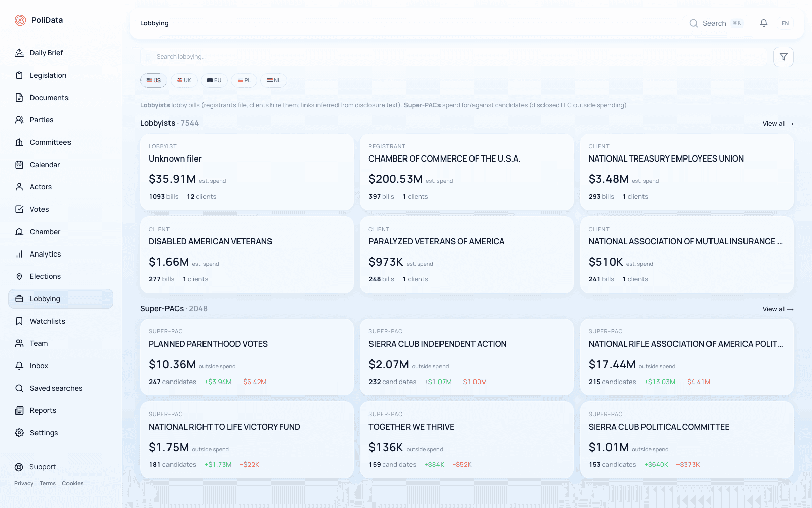Open National Right to Life Victory Fund card

pos(247,440)
